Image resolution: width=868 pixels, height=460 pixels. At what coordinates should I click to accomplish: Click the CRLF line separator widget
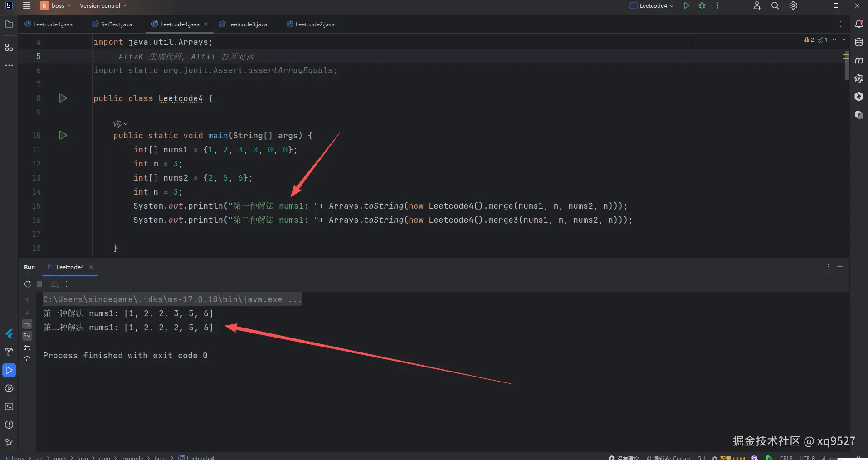[x=786, y=458]
